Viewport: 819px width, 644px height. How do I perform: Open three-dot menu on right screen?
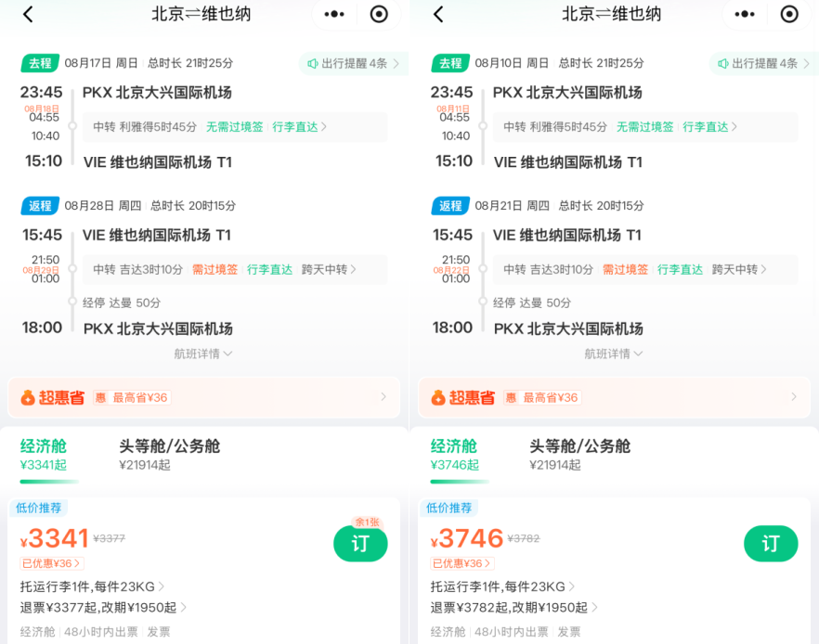pos(745,14)
